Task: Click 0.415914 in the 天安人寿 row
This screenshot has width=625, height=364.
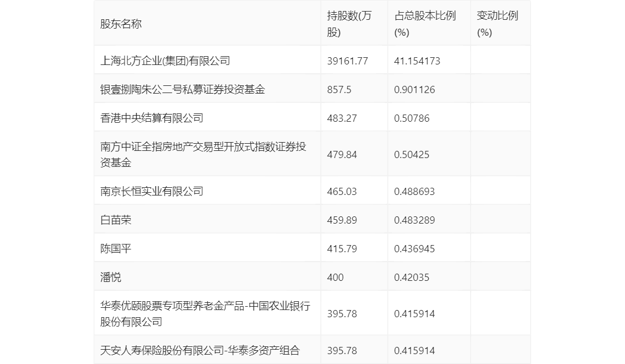Action: 414,351
